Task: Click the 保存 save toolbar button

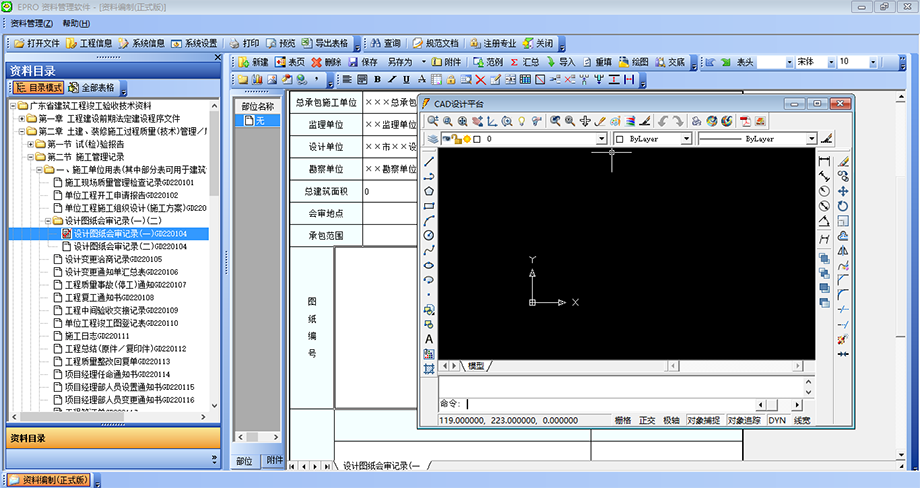Action: pos(363,62)
